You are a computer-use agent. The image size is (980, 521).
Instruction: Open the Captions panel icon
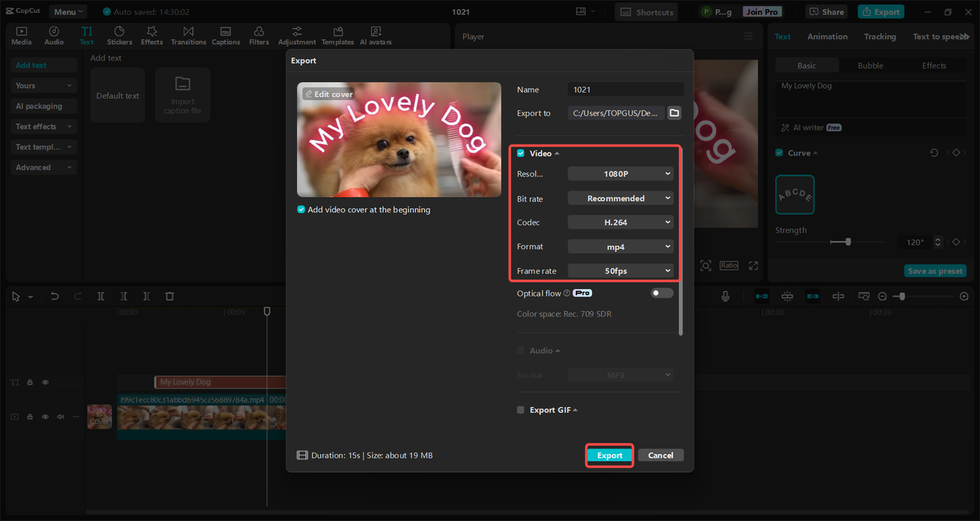tap(226, 35)
